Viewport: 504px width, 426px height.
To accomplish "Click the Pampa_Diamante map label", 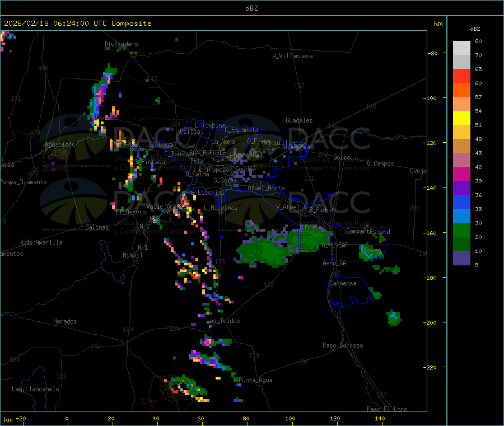I will click(24, 182).
